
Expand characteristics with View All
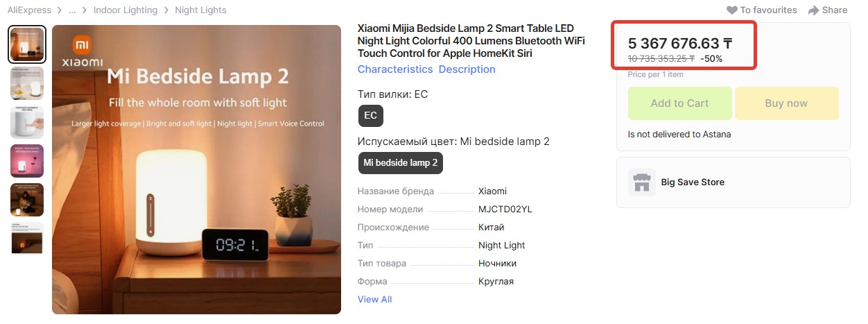pyautogui.click(x=374, y=299)
